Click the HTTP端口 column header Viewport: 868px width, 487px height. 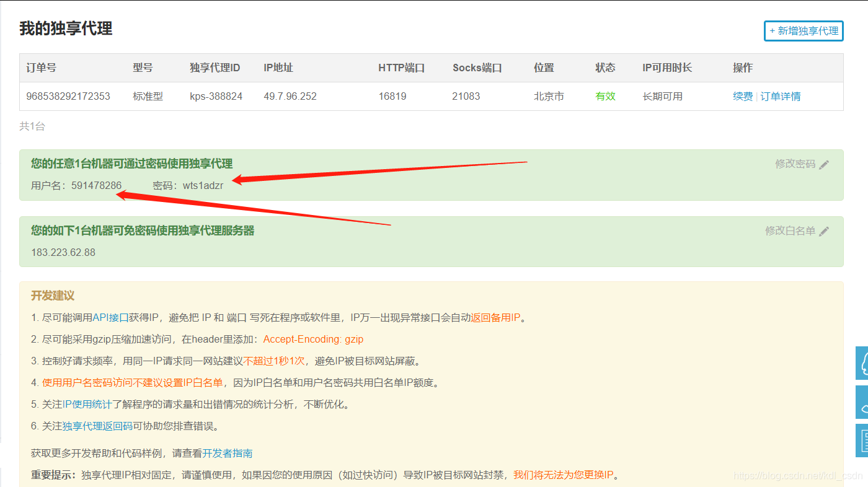click(401, 68)
